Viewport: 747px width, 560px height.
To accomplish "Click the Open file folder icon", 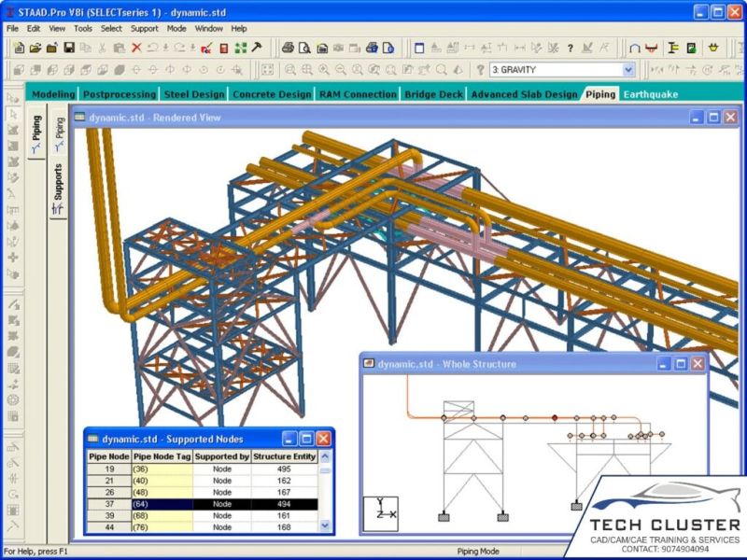I will point(35,48).
